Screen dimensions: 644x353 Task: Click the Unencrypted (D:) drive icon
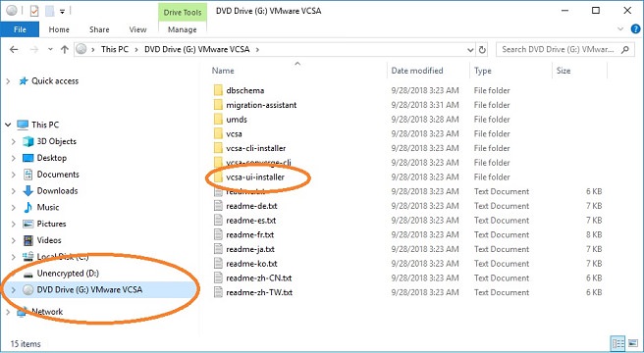[x=27, y=274]
